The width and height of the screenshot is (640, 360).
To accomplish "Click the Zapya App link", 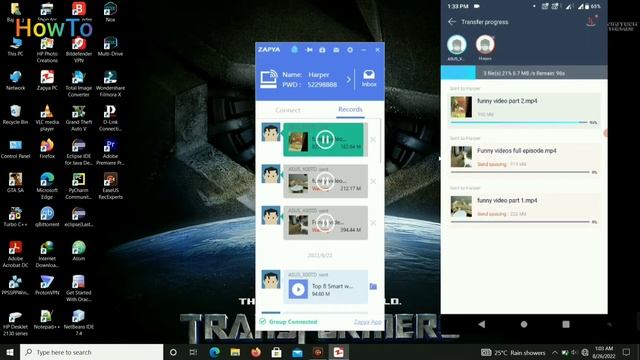I will click(368, 322).
